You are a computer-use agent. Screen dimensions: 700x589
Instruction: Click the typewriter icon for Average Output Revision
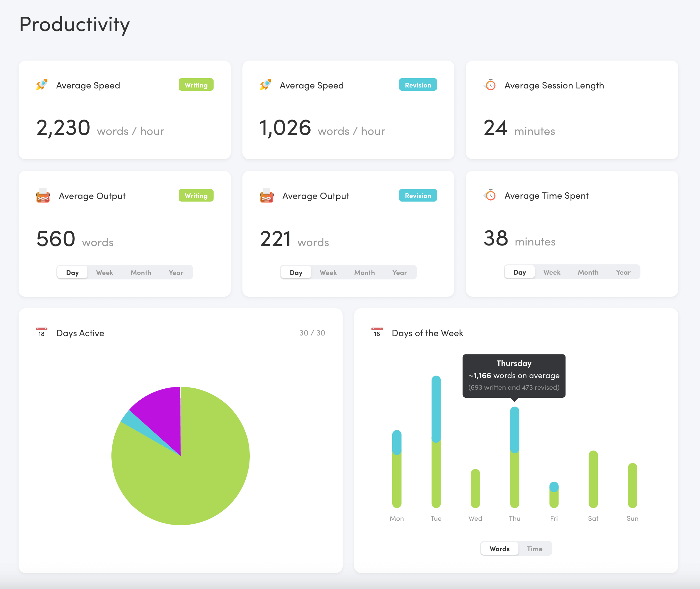coord(266,195)
